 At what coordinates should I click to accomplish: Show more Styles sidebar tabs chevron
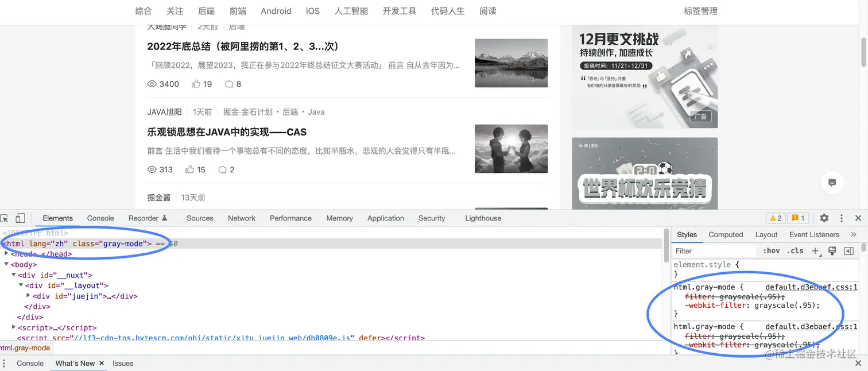854,234
